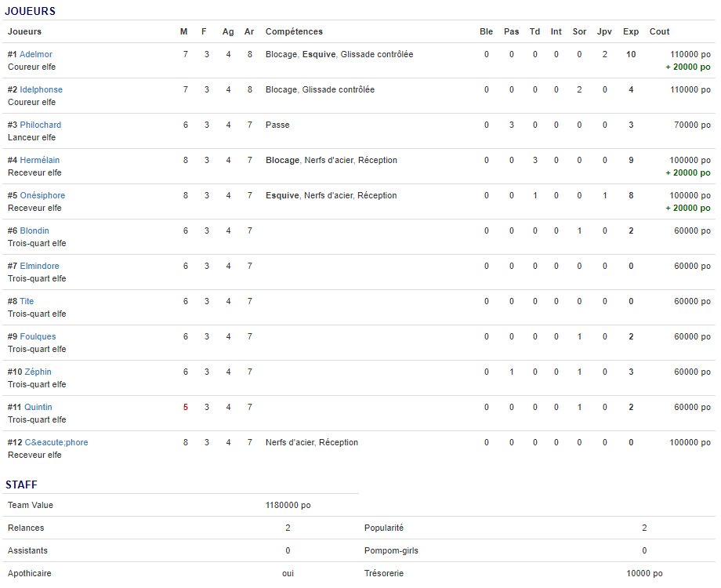Click the Exp column header

click(630, 31)
